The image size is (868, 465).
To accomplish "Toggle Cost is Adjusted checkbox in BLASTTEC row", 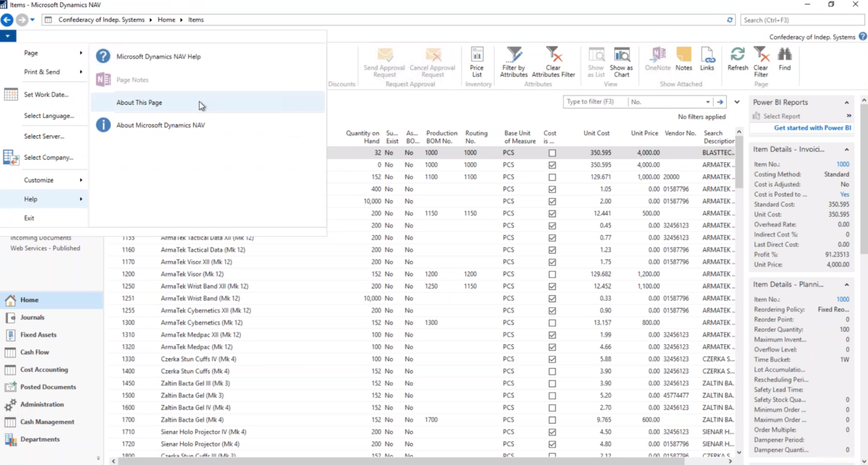I will pyautogui.click(x=553, y=153).
